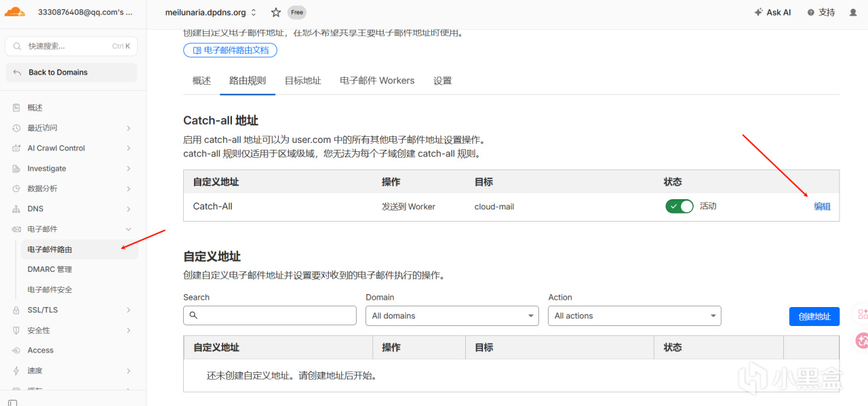Image resolution: width=868 pixels, height=406 pixels.
Task: Click the collapse sidebar icon at bottom
Action: tap(12, 403)
